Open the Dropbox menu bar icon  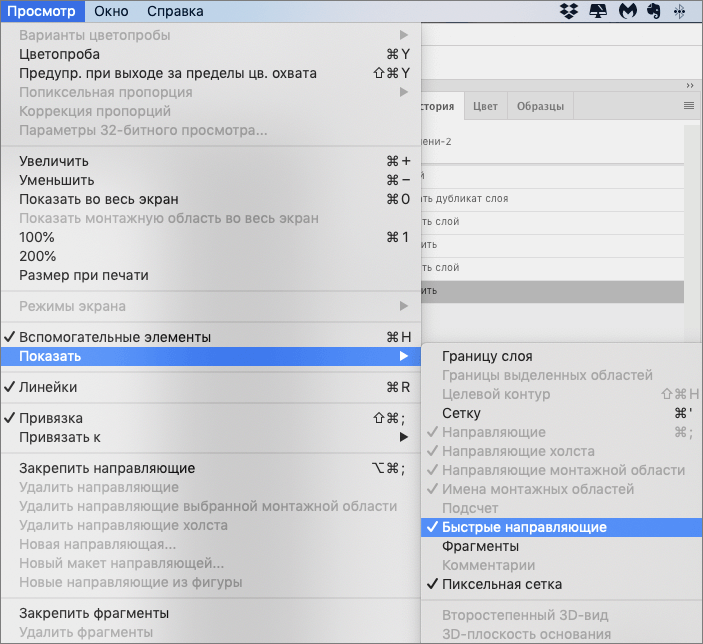coord(569,11)
